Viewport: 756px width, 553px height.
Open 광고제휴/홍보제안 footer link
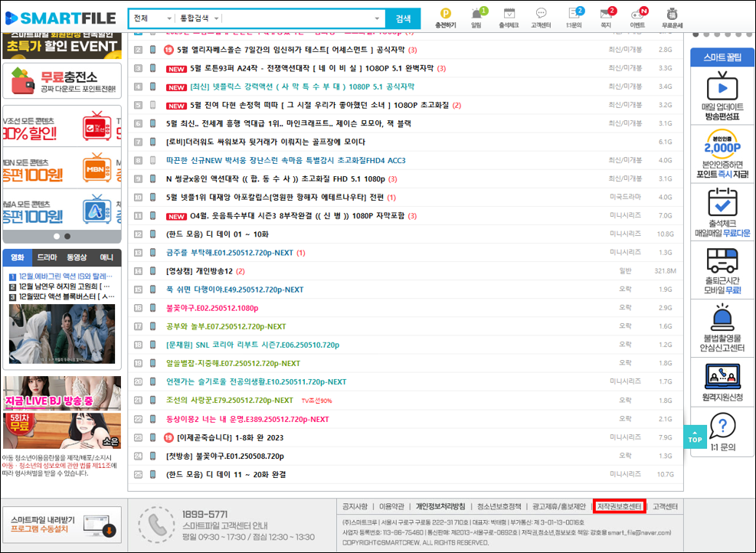(x=559, y=506)
